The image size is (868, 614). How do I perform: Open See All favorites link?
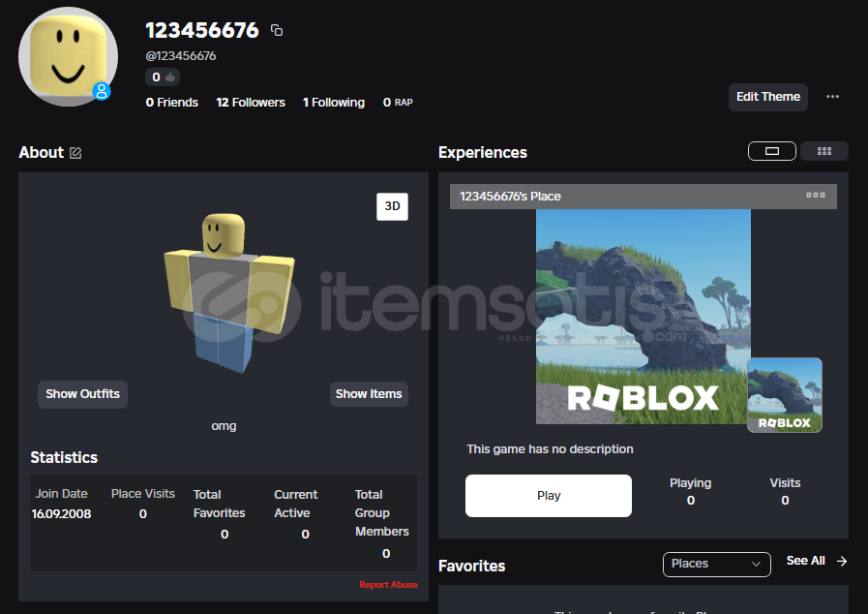[806, 561]
